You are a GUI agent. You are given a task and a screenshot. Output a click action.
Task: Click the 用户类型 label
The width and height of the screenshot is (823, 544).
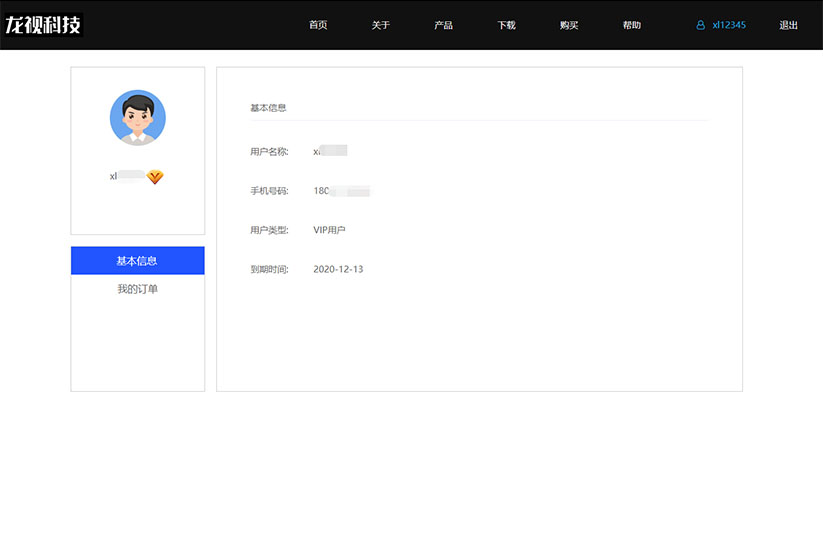point(269,230)
